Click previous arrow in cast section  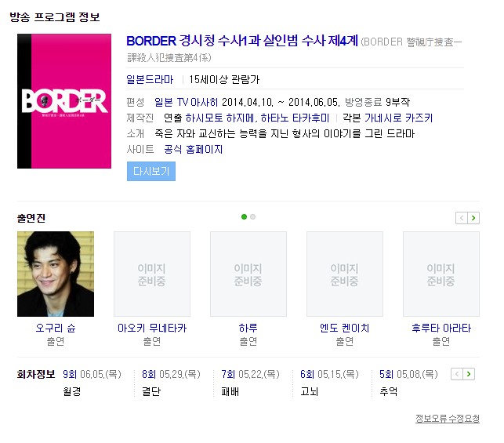pos(462,218)
